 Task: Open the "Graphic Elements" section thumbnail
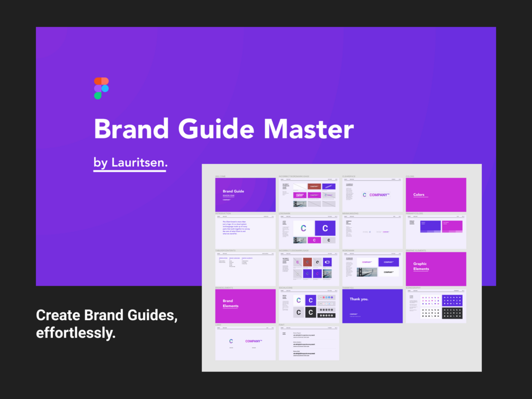coord(436,269)
